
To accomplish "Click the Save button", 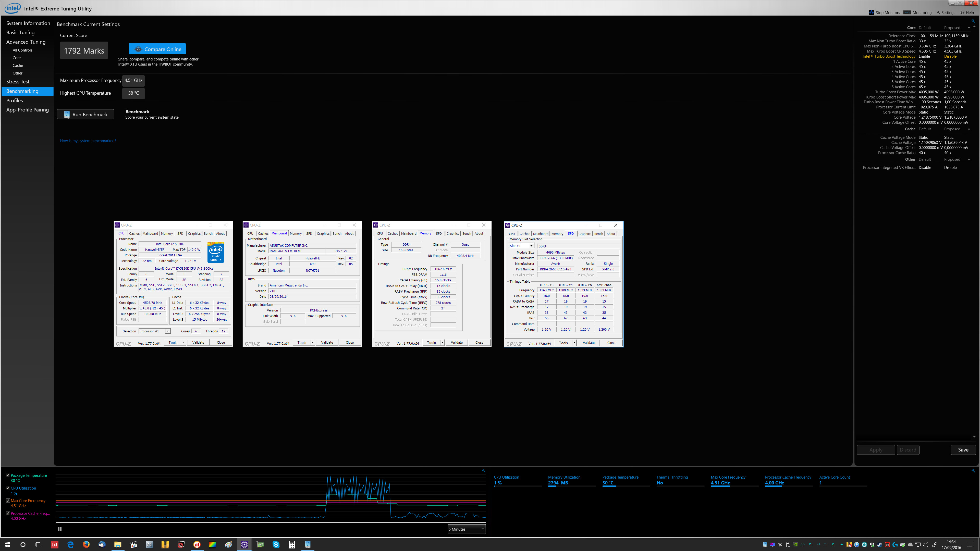I will pyautogui.click(x=963, y=449).
